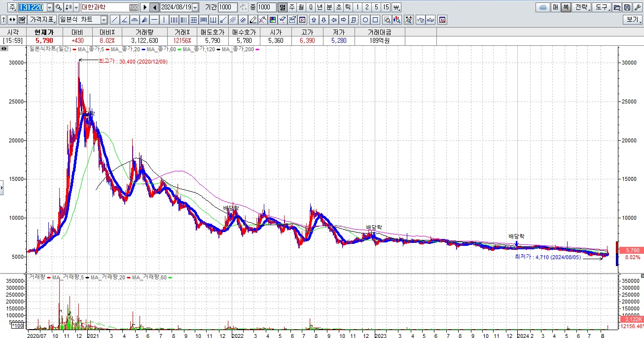Select the horizontal line drawing tool
Viewport: 644px width, 338px height.
(154, 20)
